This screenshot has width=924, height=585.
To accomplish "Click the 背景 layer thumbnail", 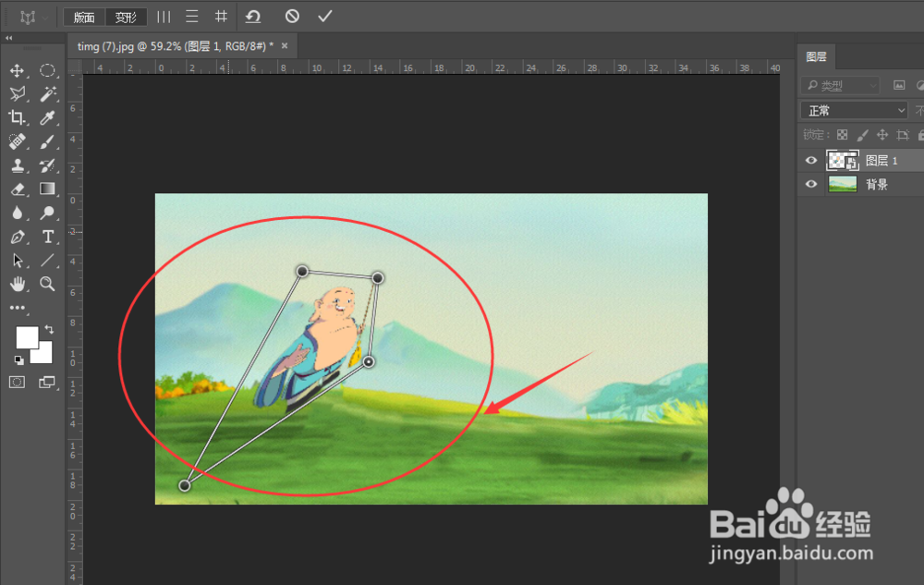I will pos(842,185).
